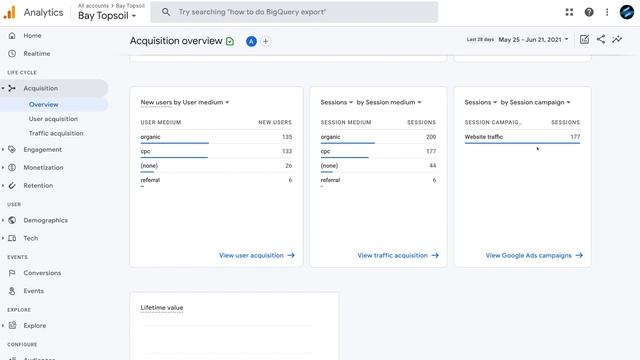Click arrow beside View user acquisition
This screenshot has height=360, width=640.
pyautogui.click(x=291, y=256)
